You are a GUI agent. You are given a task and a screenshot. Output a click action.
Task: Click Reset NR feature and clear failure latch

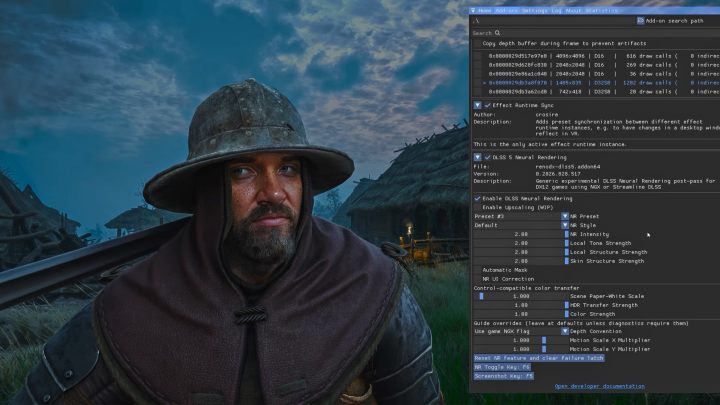(x=539, y=358)
